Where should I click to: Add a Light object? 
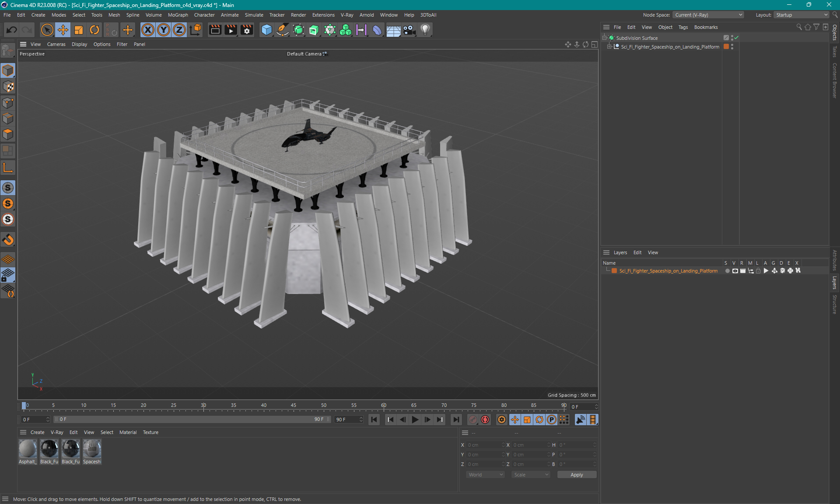[x=425, y=30]
